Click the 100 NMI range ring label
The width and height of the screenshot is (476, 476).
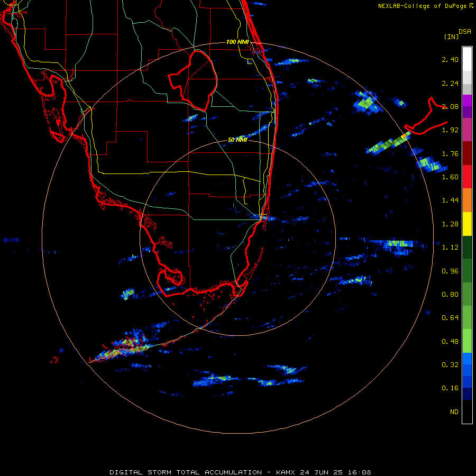[x=237, y=42]
